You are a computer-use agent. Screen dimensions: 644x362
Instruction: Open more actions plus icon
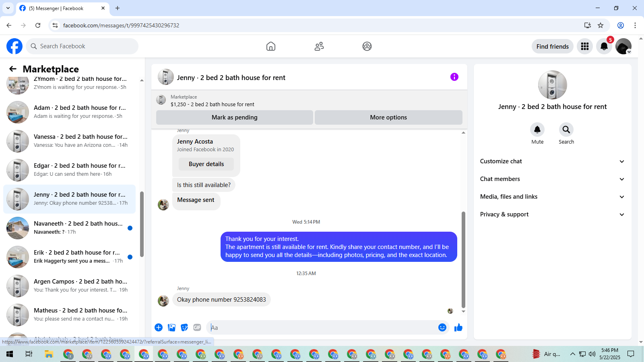pos(159,327)
